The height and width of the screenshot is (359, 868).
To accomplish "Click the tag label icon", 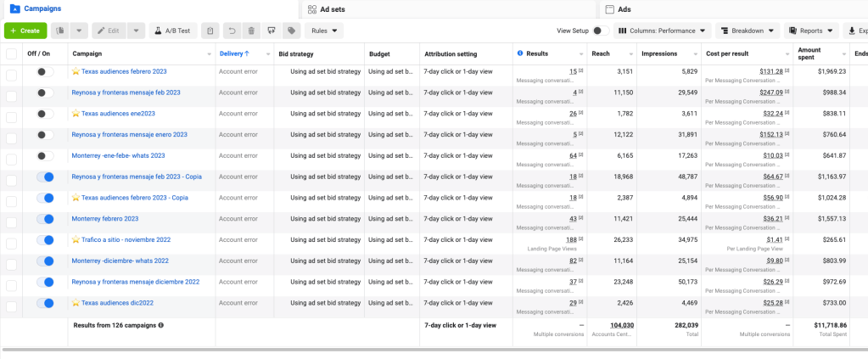I will point(291,31).
